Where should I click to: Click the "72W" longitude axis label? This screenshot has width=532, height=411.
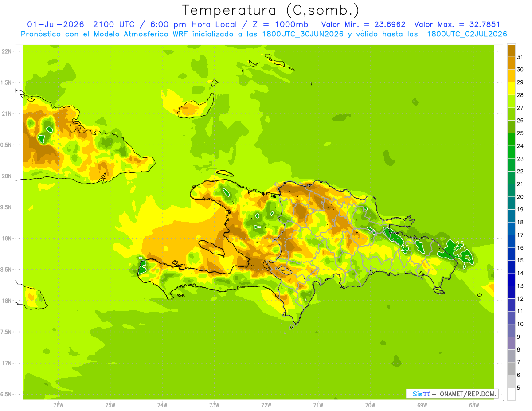tap(266, 405)
